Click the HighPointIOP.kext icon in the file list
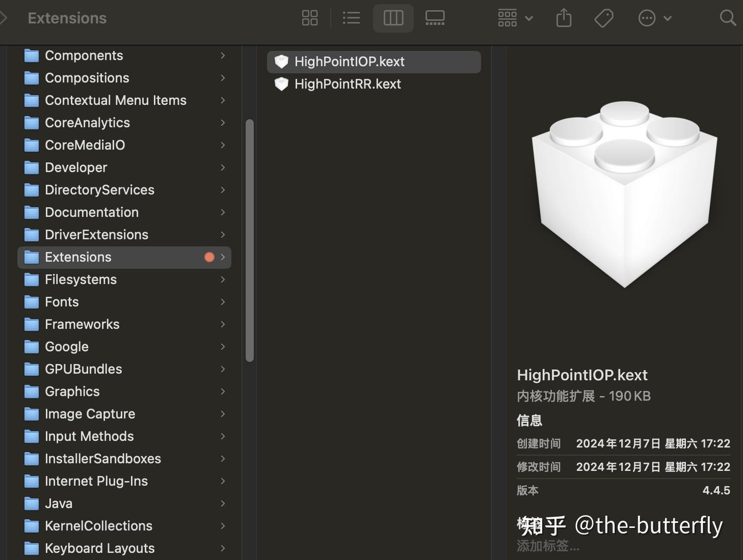 [282, 61]
